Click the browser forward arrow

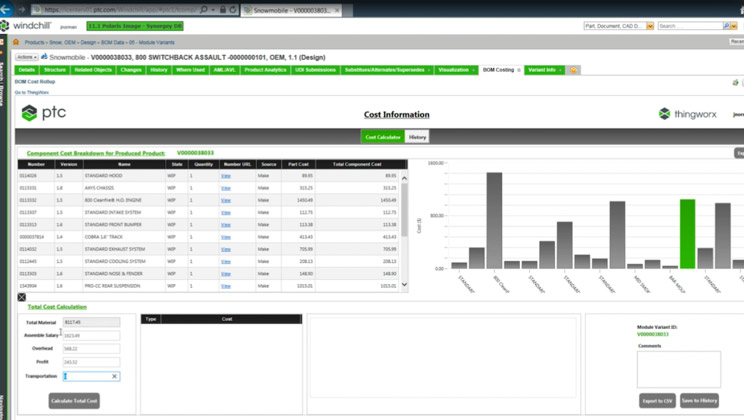tap(21, 9)
